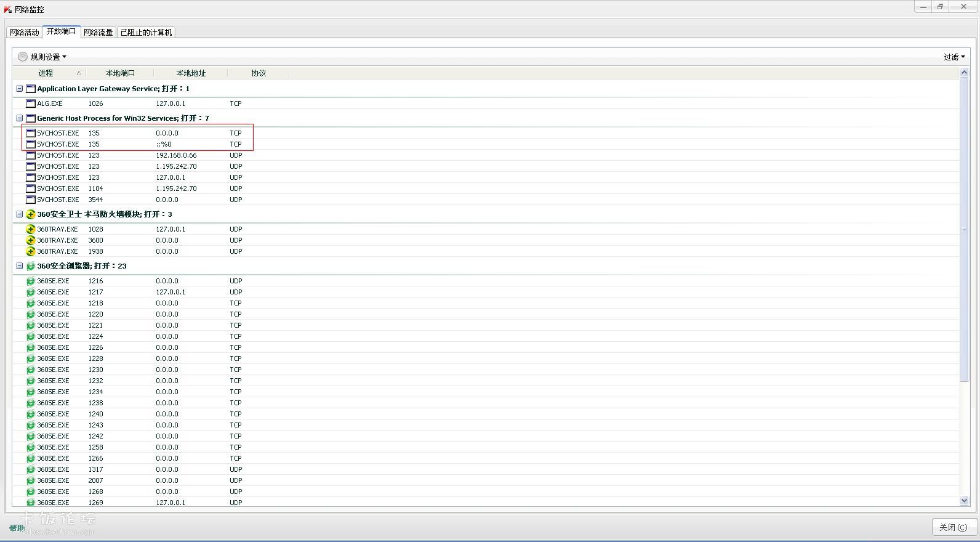980x542 pixels.
Task: Select the 360SE.EXE row on port 1232
Action: point(486,381)
